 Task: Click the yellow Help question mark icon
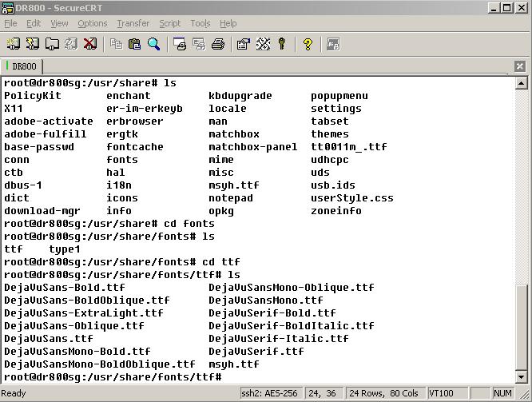pos(308,44)
